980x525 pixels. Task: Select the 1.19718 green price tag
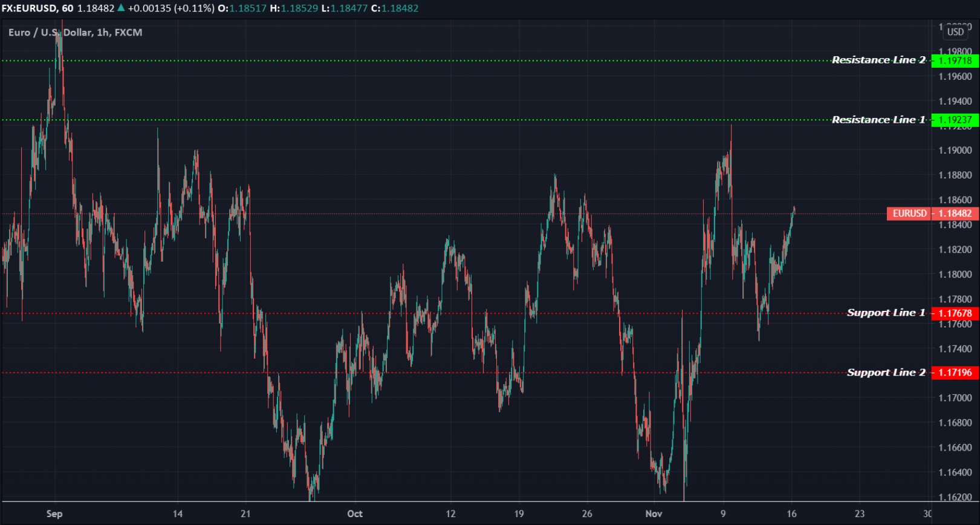[955, 60]
